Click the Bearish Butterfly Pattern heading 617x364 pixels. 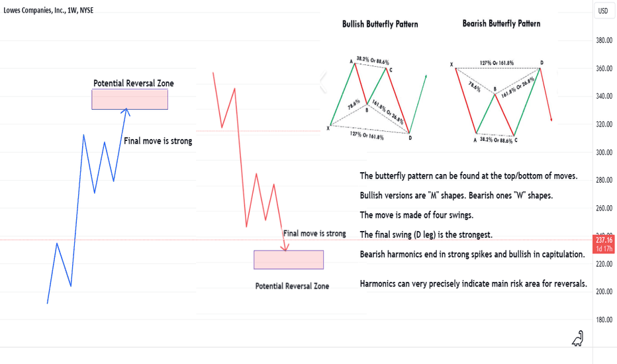[x=501, y=24]
